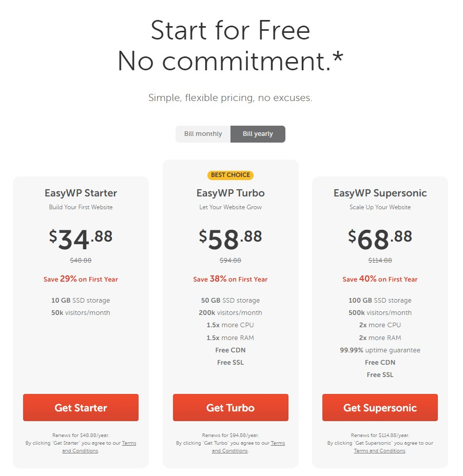Click the $34.88 Starter price
The width and height of the screenshot is (463, 476).
(81, 239)
